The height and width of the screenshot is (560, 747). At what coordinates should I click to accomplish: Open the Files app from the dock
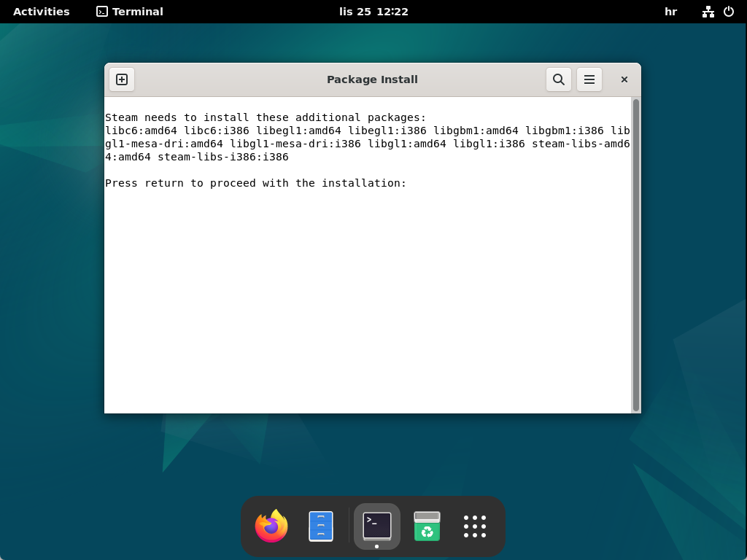[320, 526]
